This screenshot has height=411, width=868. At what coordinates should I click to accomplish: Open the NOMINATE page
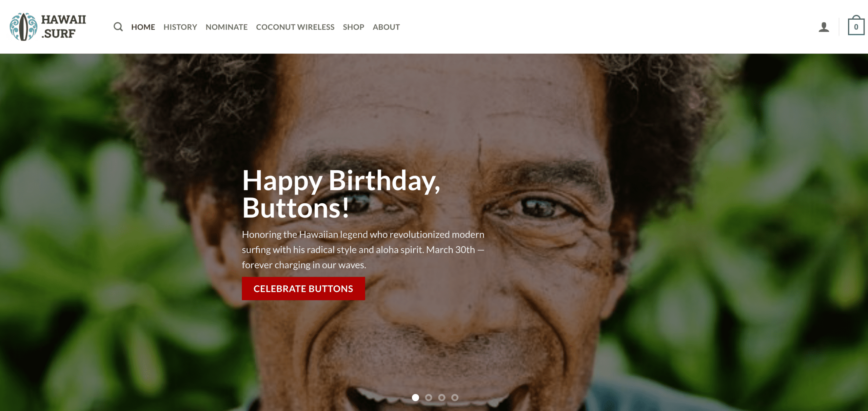click(226, 27)
